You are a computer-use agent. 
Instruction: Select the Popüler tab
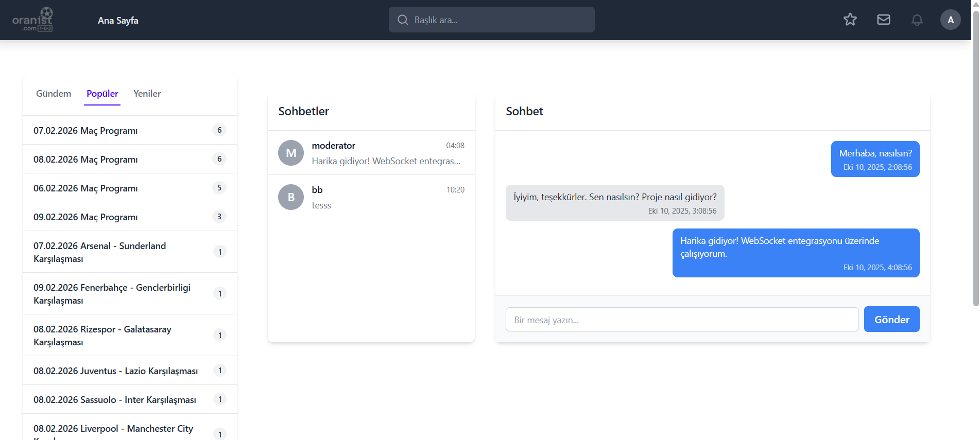pos(102,94)
